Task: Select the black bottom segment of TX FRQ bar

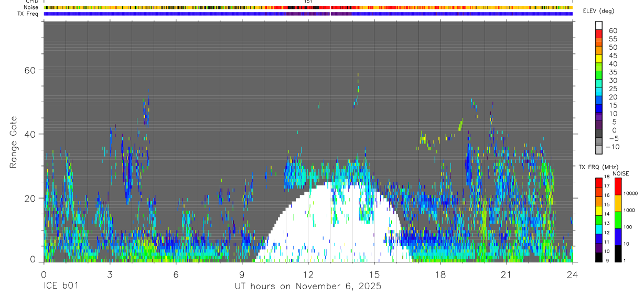Action: [598, 257]
